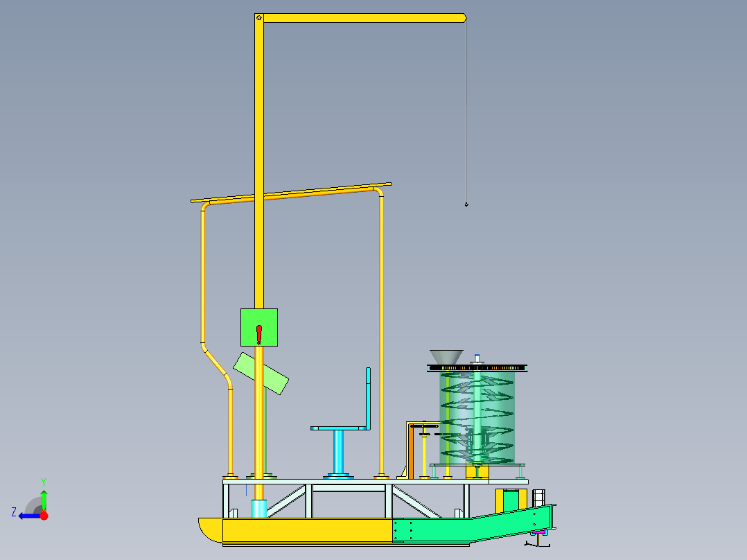Click the green Y axis arrow of the triad

44,500
